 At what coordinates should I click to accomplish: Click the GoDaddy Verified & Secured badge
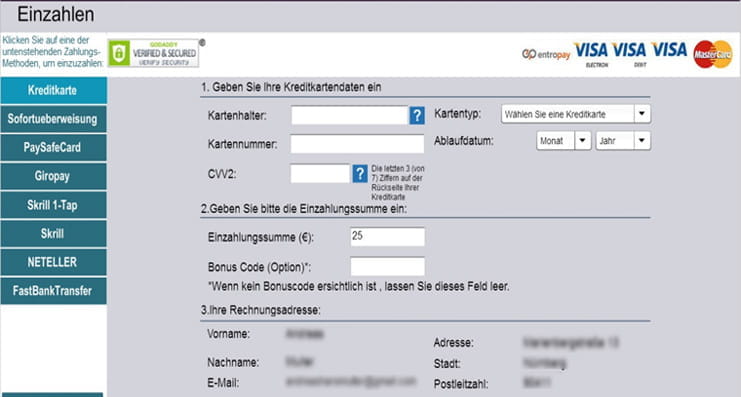(154, 53)
